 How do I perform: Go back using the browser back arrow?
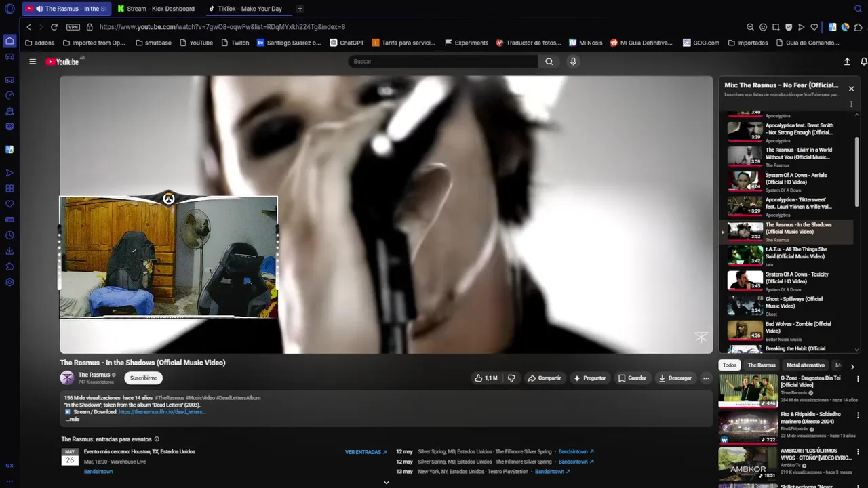coord(28,27)
